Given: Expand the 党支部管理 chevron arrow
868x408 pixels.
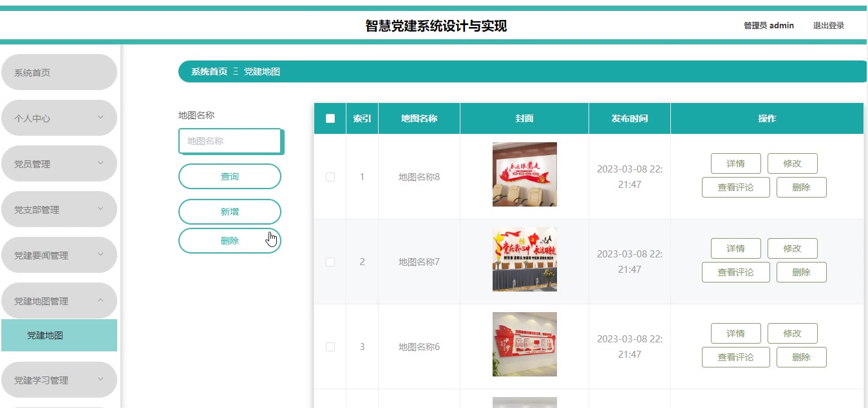Looking at the screenshot, I should (100, 209).
